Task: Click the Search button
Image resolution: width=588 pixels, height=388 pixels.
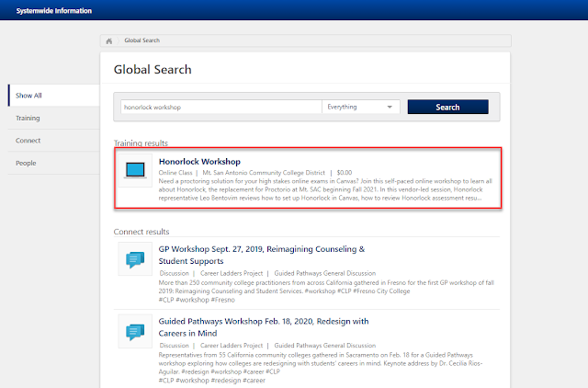Action: pos(447,107)
